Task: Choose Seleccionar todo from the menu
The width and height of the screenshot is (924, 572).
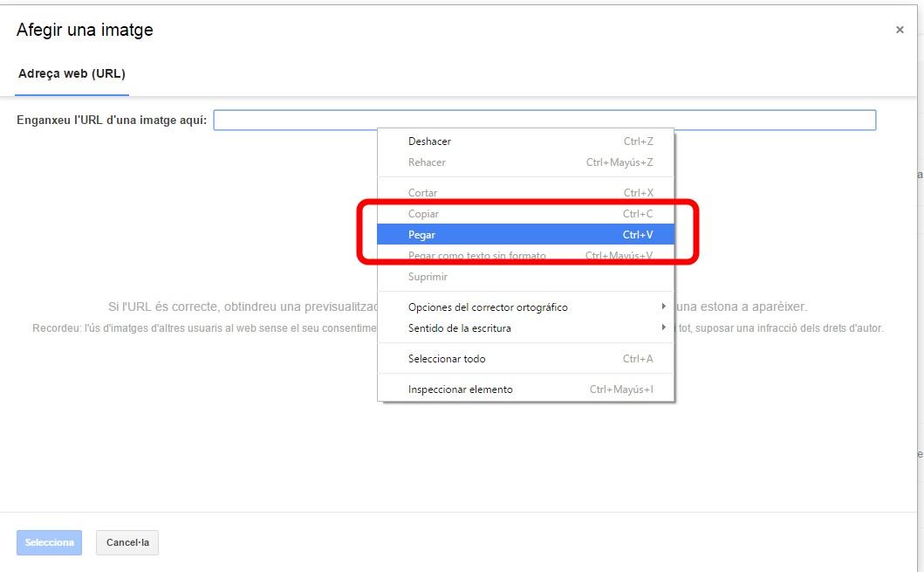Action: coord(447,359)
